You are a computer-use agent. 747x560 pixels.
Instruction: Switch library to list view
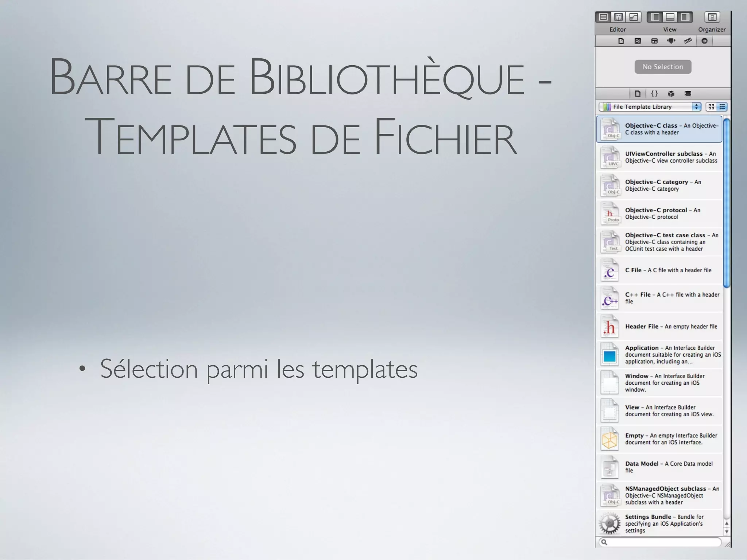point(722,106)
